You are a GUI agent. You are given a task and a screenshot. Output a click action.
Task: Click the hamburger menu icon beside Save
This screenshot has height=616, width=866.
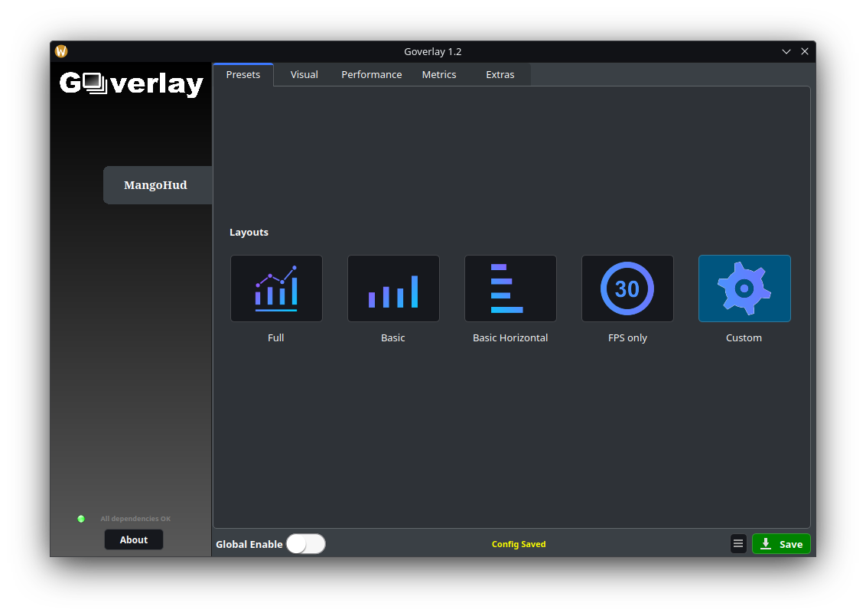[738, 544]
